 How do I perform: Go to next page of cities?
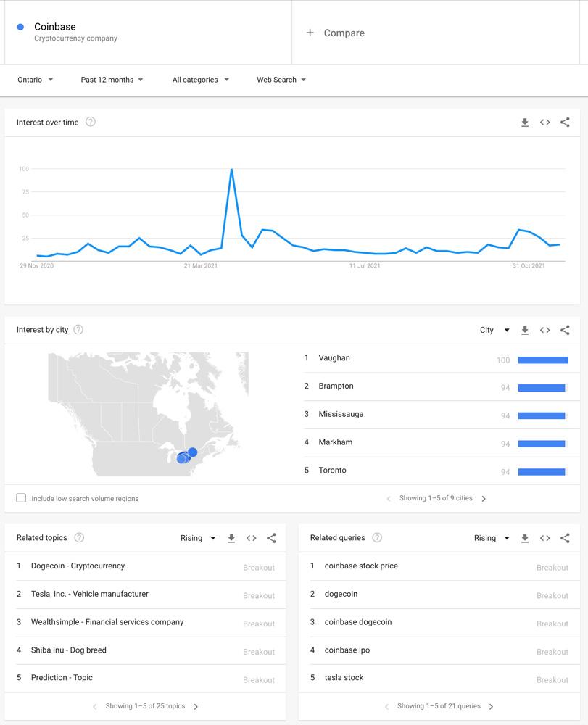click(x=484, y=499)
